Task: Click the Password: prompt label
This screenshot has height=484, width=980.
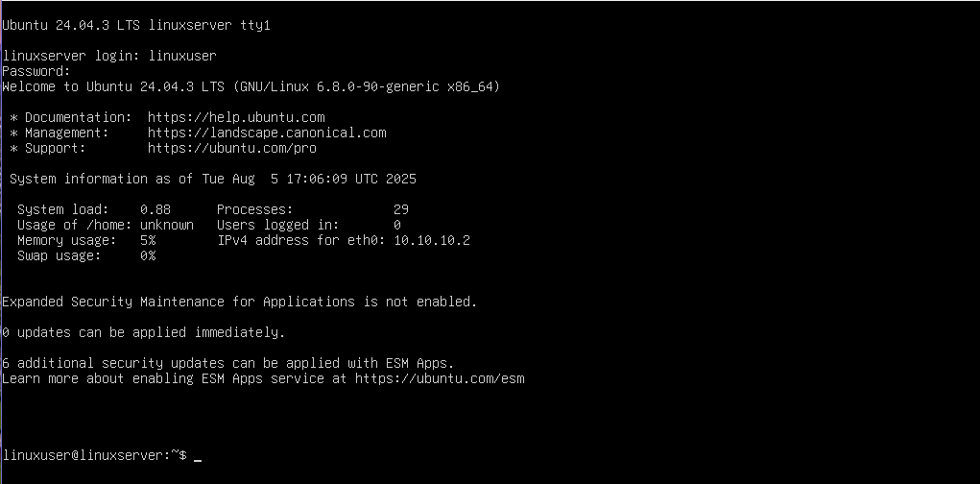Action: point(36,71)
